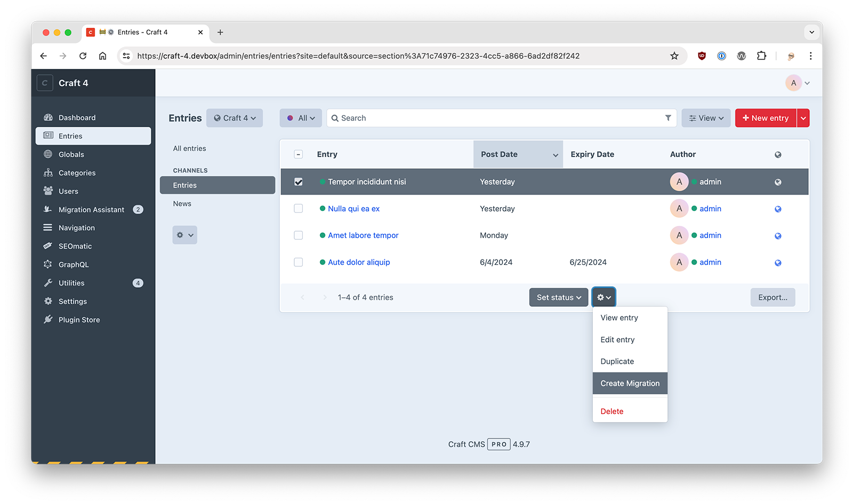Open Migration Assistant in sidebar
Image resolution: width=853 pixels, height=504 pixels.
91,209
